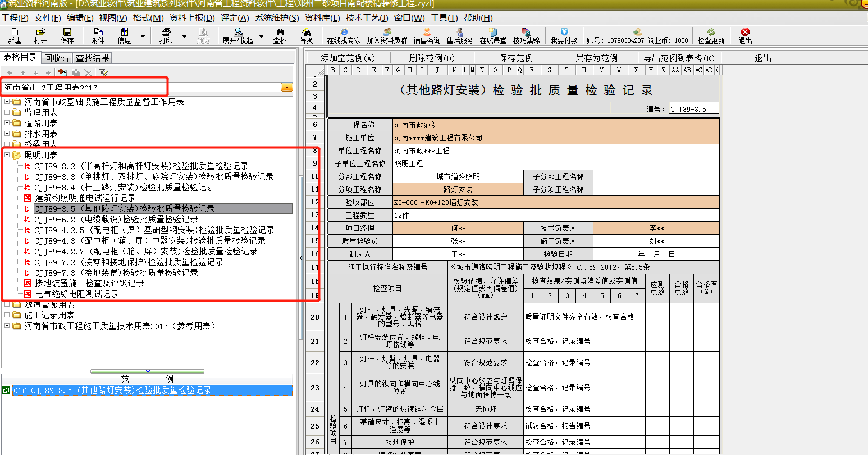Screen dimensions: 868x455
Task: Click the 新建 (New) toolbar icon
Action: tap(14, 36)
